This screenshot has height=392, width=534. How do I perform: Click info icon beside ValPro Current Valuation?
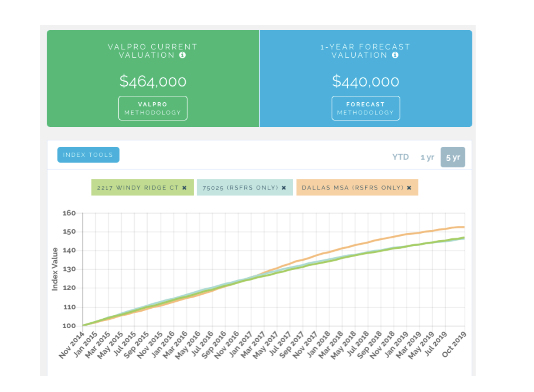pyautogui.click(x=182, y=55)
